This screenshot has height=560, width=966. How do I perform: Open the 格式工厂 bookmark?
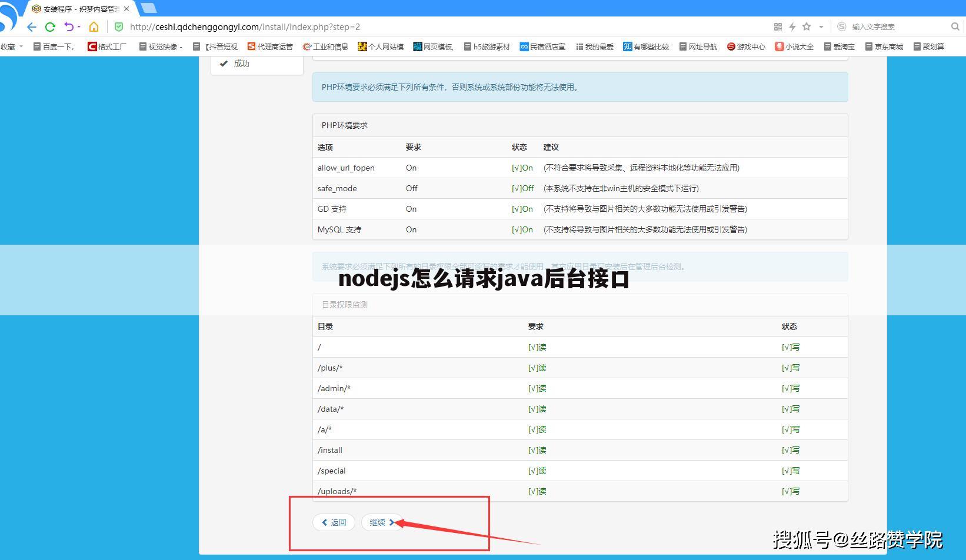(x=107, y=46)
